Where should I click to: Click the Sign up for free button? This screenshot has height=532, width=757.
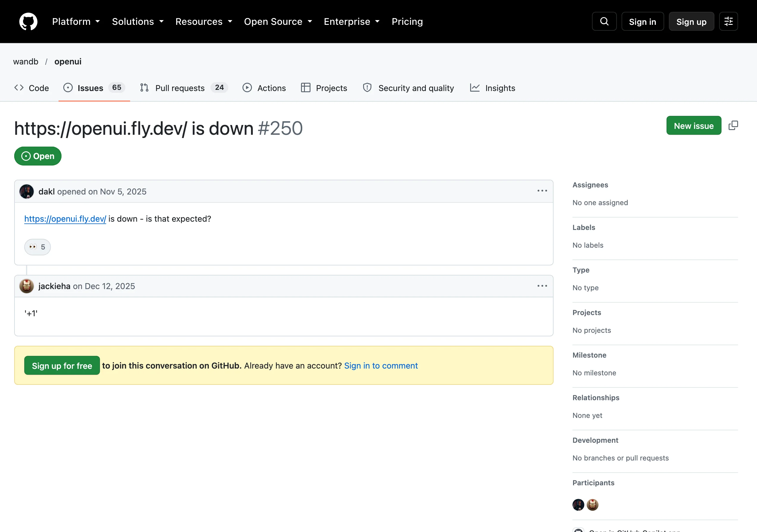(62, 365)
